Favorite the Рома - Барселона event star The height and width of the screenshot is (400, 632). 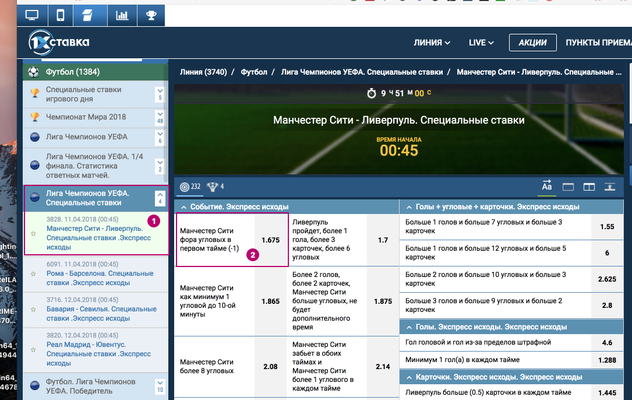tap(33, 274)
